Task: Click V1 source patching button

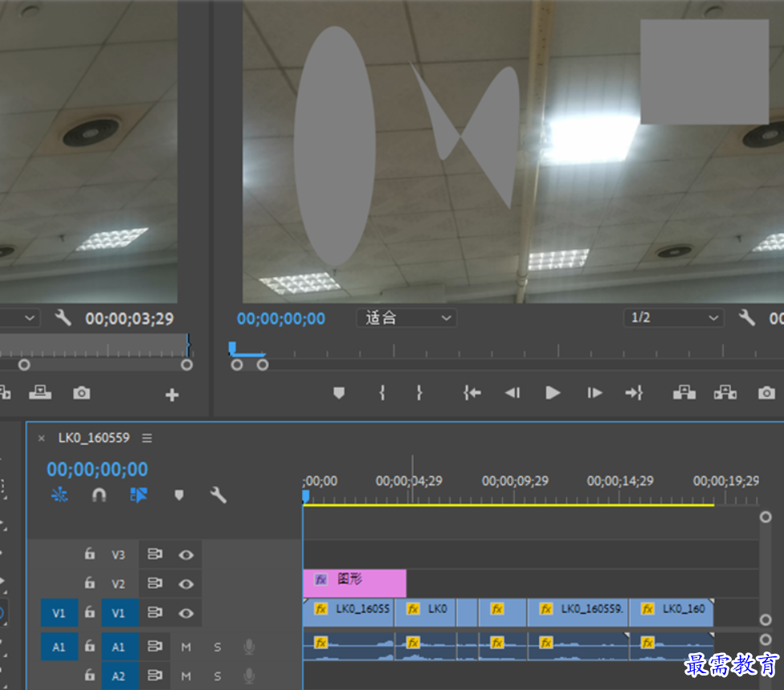Action: [59, 613]
